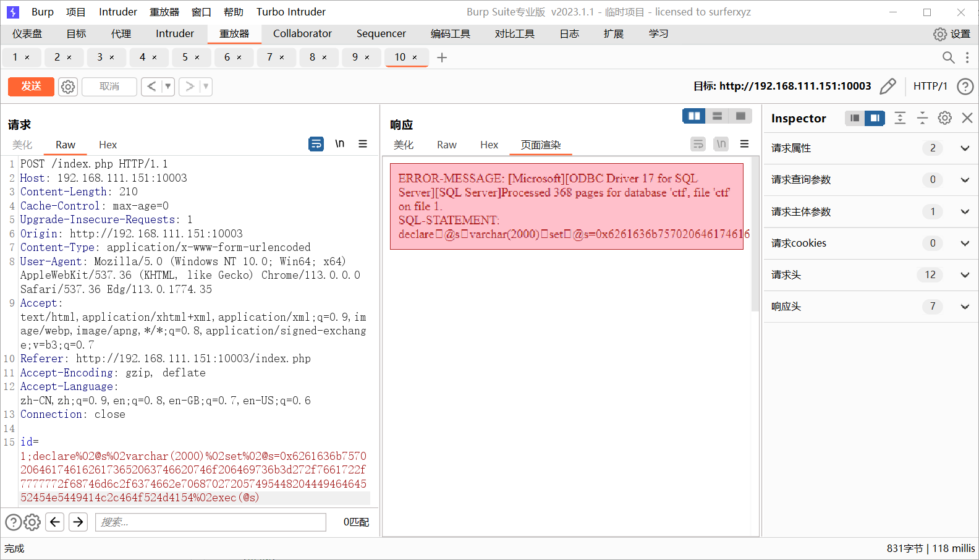Image resolution: width=979 pixels, height=560 pixels.
Task: Click HTTP/1 protocol label
Action: (930, 87)
